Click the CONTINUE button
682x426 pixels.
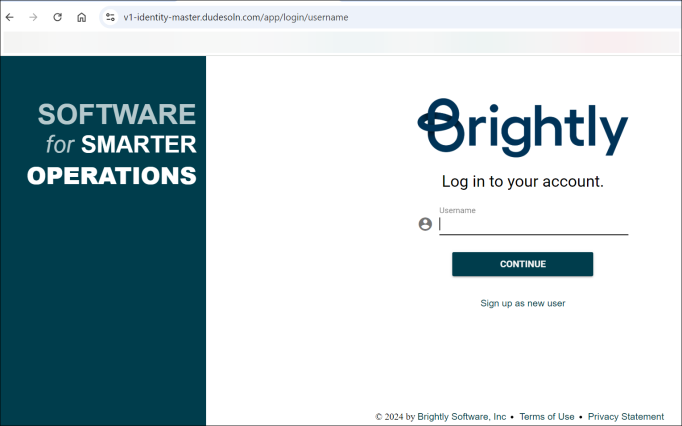tap(522, 264)
